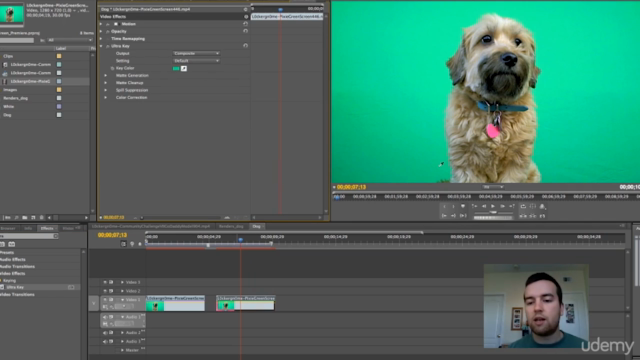Screen dimensions: 640x360
Task: Toggle the Key Color animation stopwatch
Action: point(112,68)
